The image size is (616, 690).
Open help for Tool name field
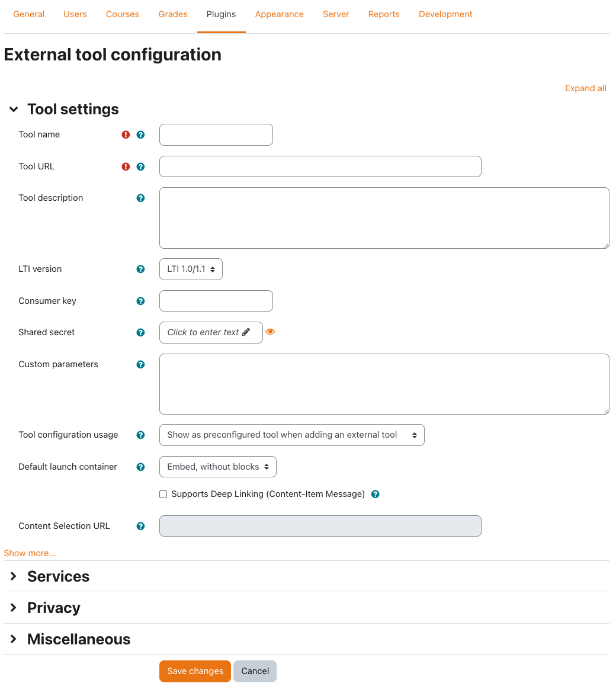click(140, 134)
